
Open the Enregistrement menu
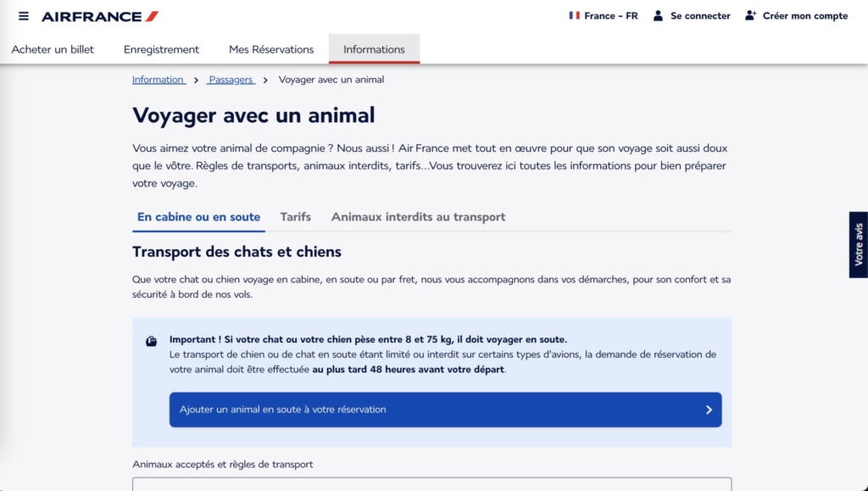click(161, 49)
